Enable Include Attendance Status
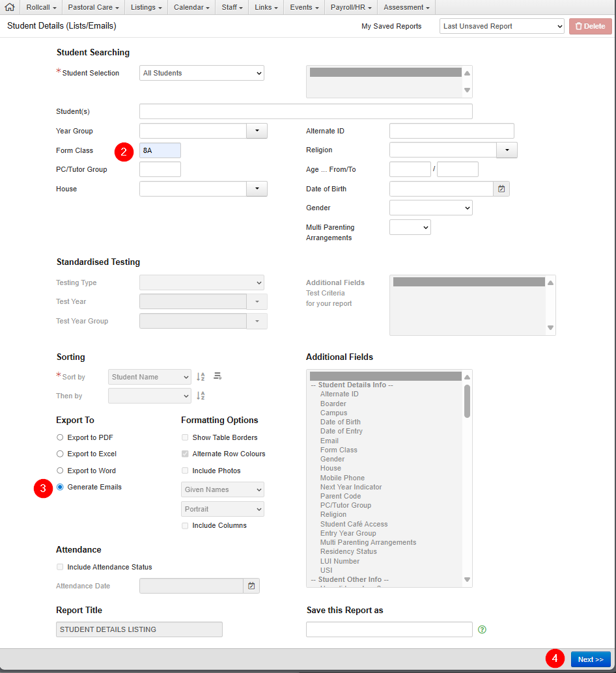The width and height of the screenshot is (616, 673). [60, 567]
